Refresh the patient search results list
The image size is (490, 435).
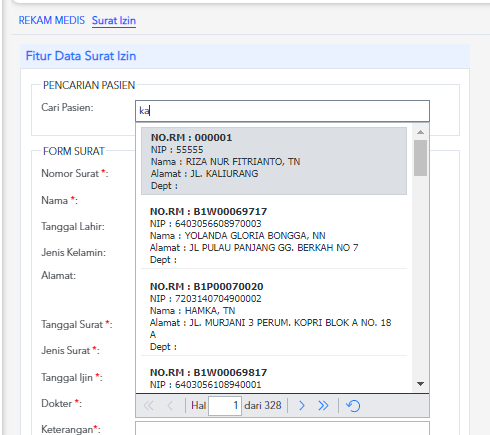(353, 406)
